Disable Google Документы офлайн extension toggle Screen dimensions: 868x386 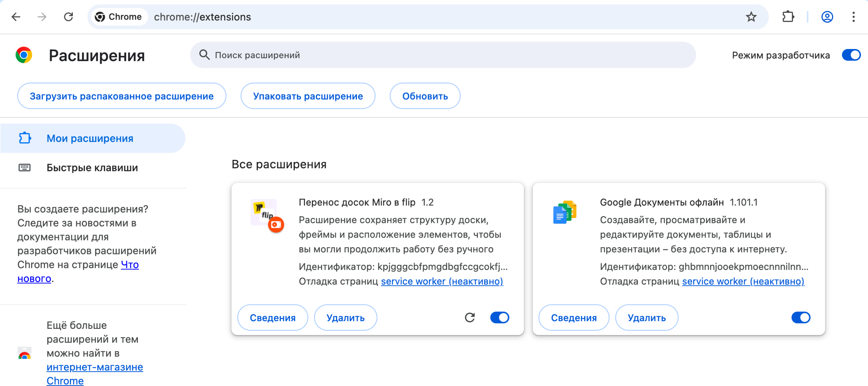pos(801,317)
